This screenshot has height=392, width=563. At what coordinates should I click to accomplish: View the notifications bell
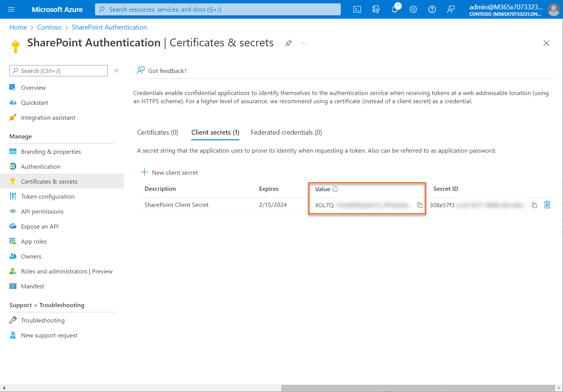coord(394,9)
